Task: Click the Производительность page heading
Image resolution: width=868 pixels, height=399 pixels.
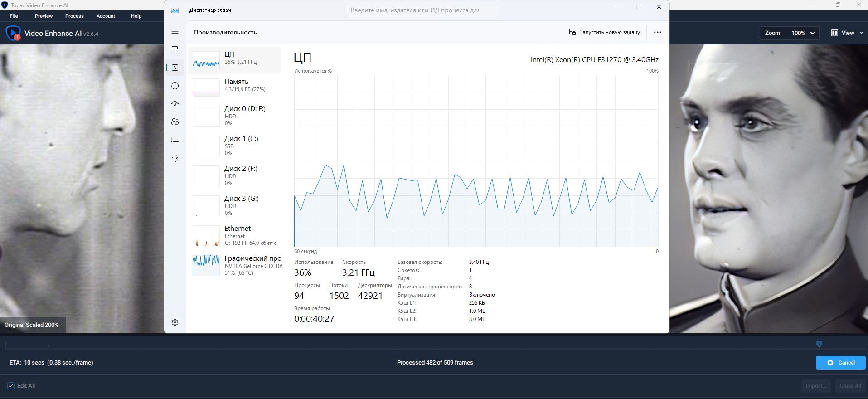Action: pyautogui.click(x=225, y=32)
